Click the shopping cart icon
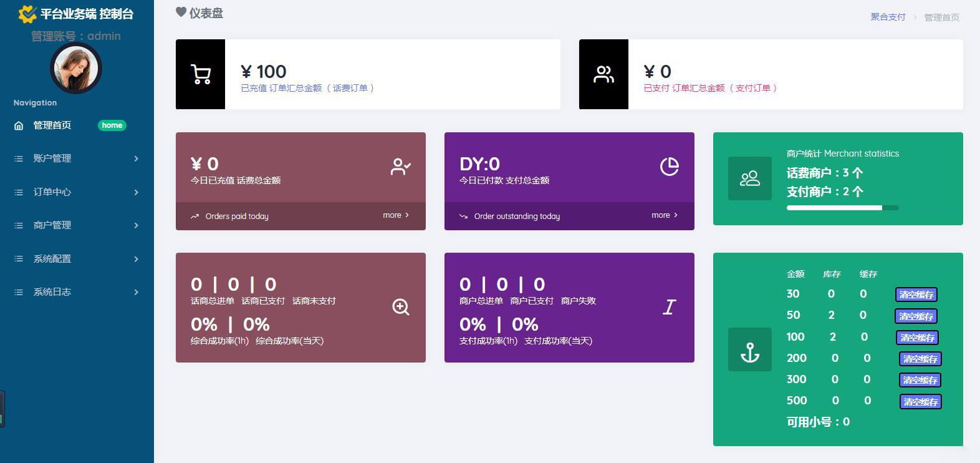Viewport: 980px width, 463px height. coord(201,75)
